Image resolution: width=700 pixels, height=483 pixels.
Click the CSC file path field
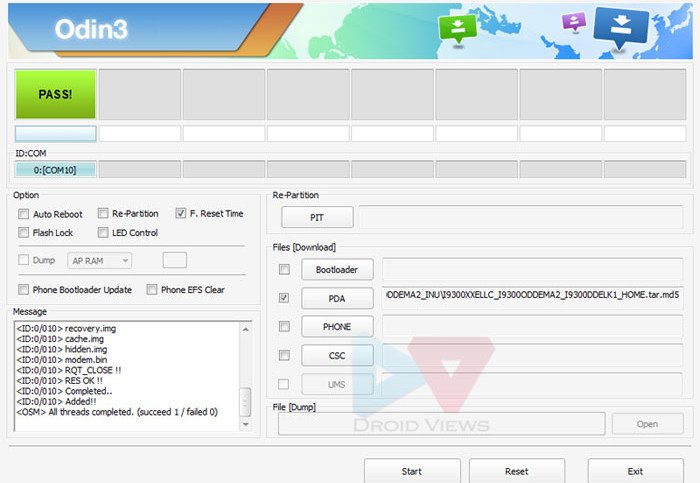(x=533, y=355)
